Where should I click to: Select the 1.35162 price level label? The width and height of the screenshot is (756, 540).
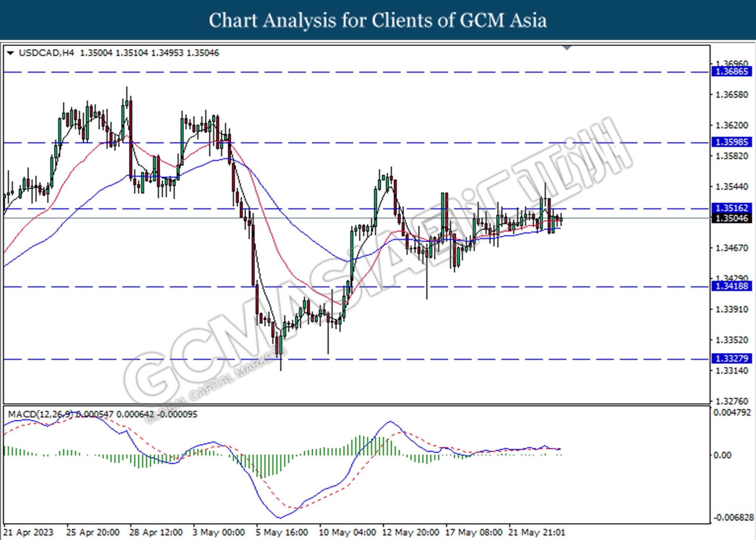(x=732, y=208)
